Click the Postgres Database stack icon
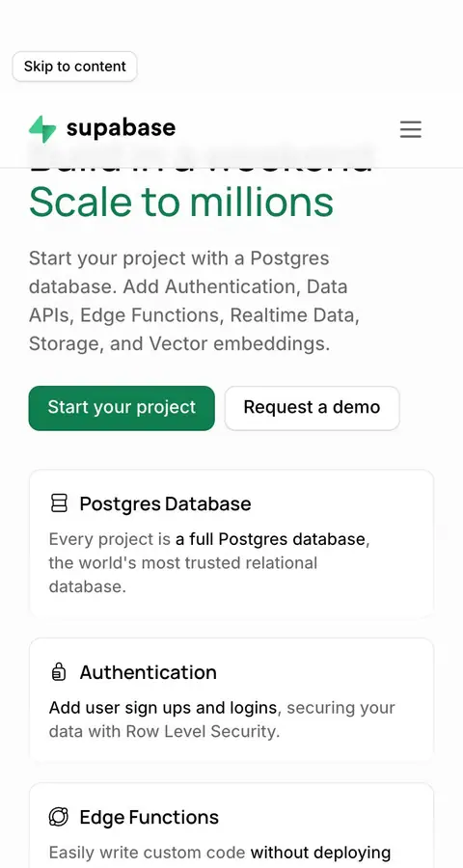Image resolution: width=463 pixels, height=868 pixels. click(59, 503)
